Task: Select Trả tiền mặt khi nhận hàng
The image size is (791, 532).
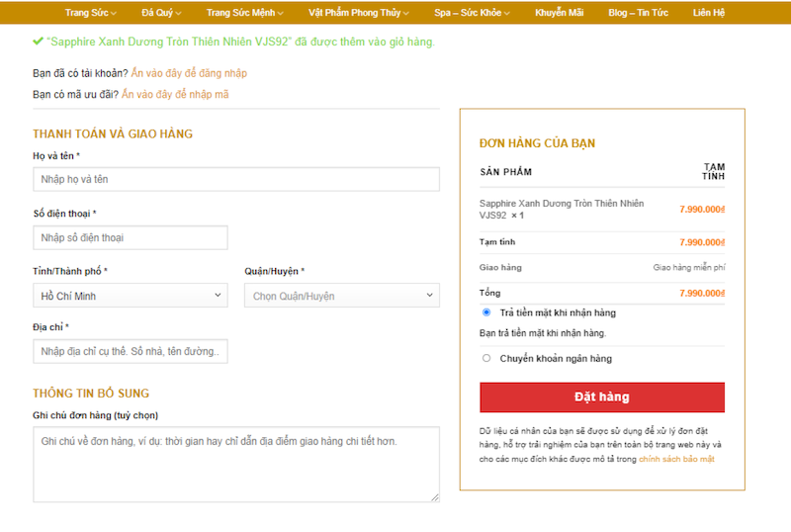Action: [x=486, y=312]
